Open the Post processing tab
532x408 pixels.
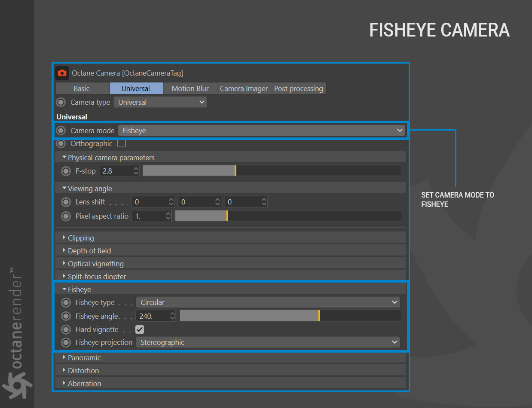pos(299,88)
